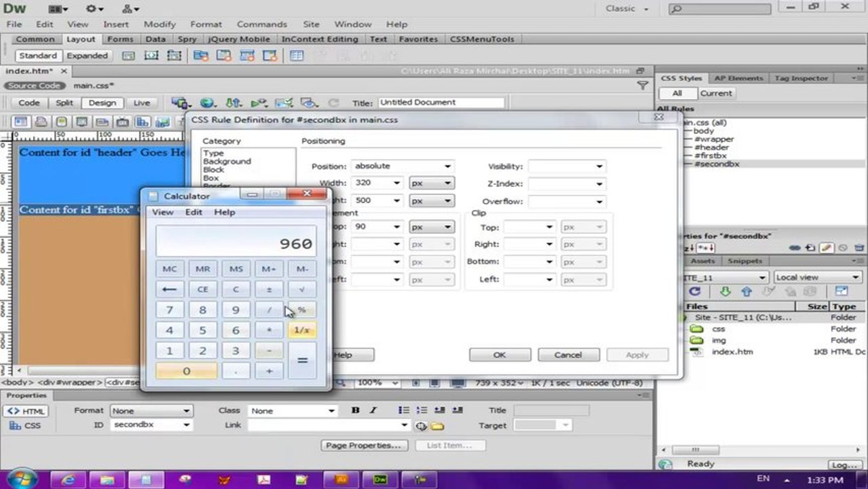The width and height of the screenshot is (868, 489).
Task: Click OK in the CSS Rule Definition dialog
Action: pos(499,355)
